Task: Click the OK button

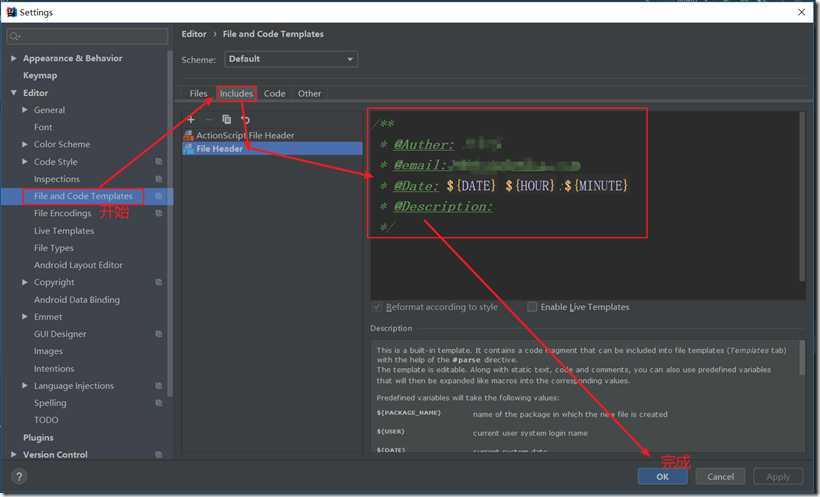Action: tap(663, 477)
